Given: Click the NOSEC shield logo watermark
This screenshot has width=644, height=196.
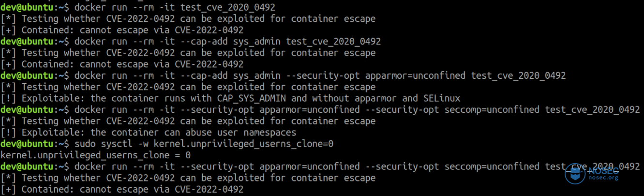Looking at the screenshot, I should tap(575, 173).
